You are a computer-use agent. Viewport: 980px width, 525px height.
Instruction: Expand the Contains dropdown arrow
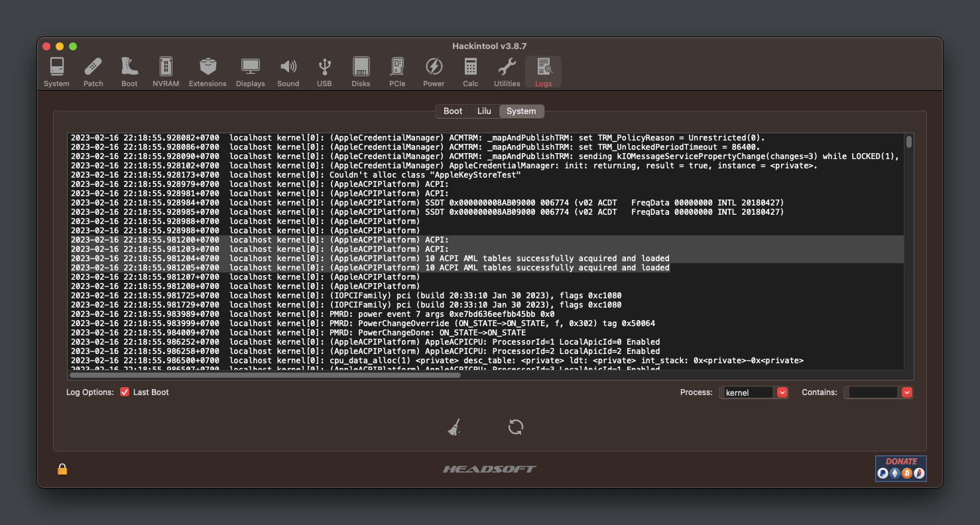907,392
